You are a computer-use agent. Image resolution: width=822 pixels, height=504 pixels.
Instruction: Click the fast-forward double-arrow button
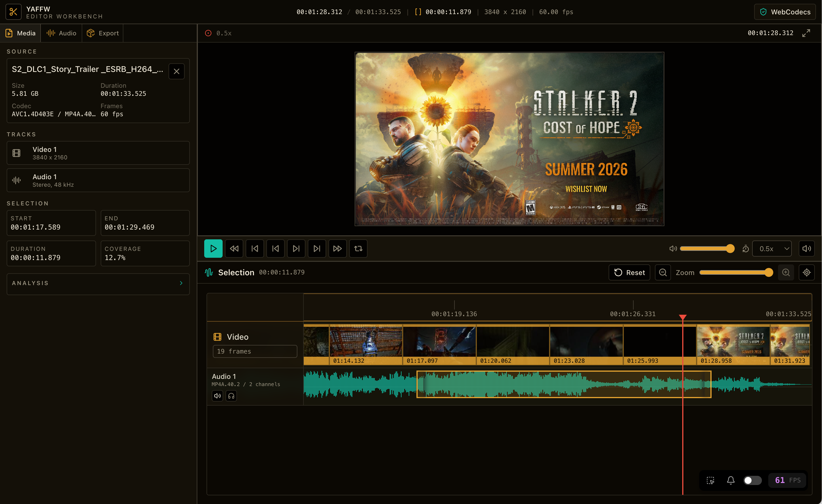[337, 248]
